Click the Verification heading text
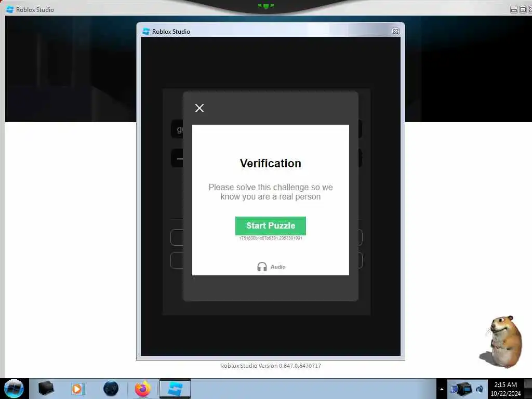Image resolution: width=532 pixels, height=399 pixels. coord(270,163)
